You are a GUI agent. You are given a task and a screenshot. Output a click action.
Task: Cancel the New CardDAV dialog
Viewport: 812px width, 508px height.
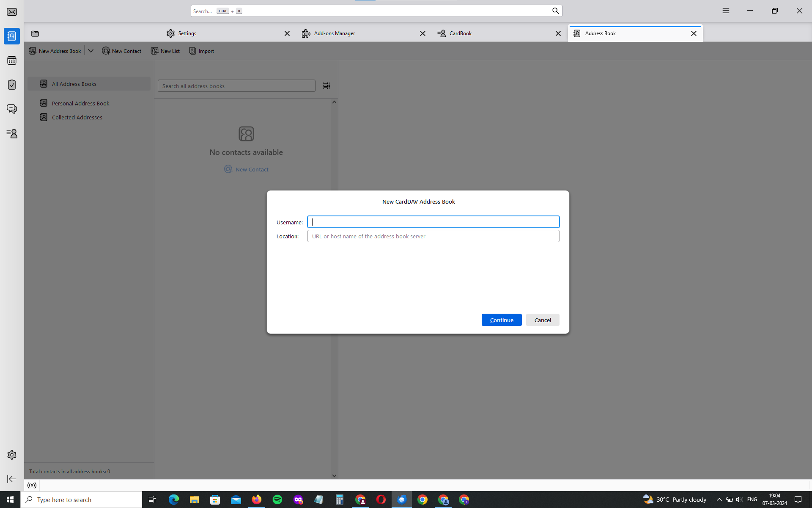click(x=542, y=320)
